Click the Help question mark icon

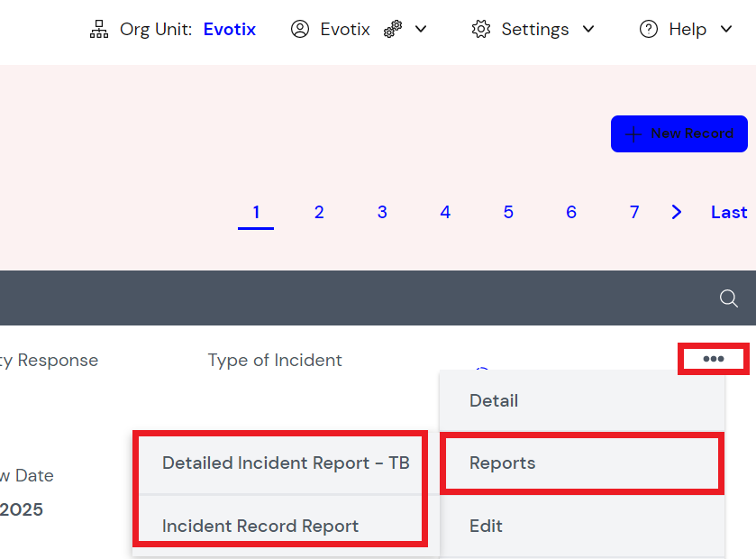tap(649, 28)
